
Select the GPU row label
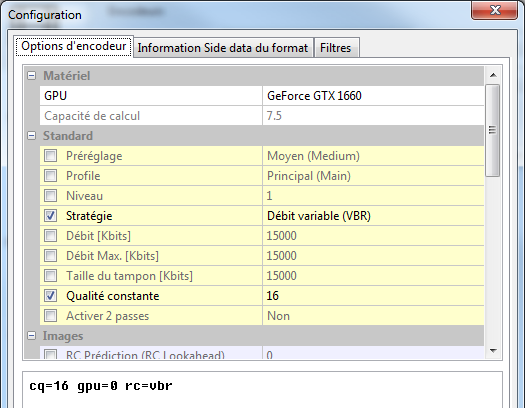click(56, 96)
